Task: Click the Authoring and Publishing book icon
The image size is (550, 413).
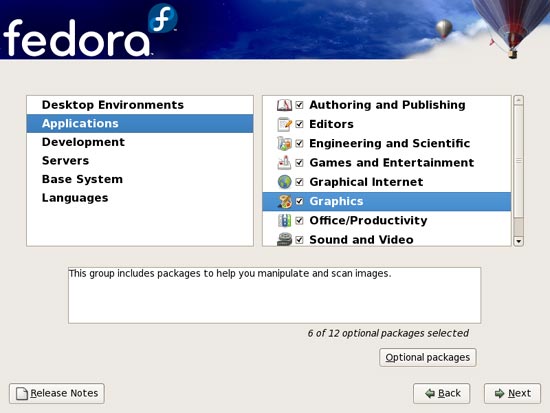Action: pos(284,105)
